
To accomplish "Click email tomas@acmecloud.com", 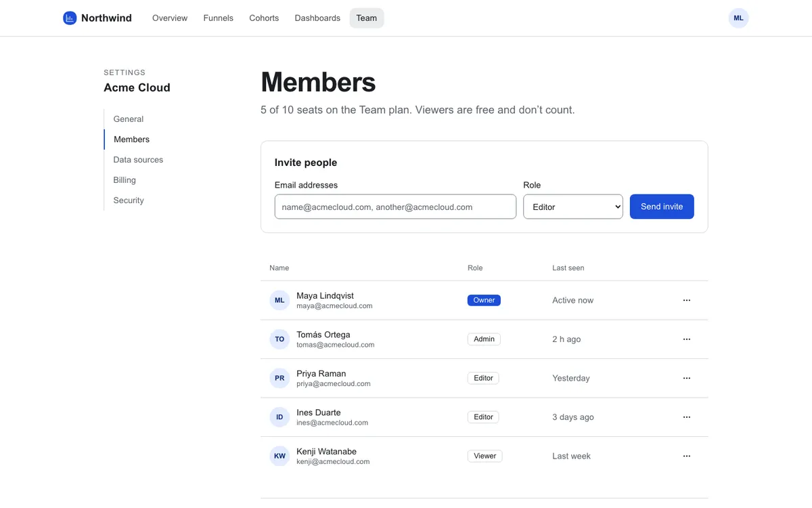I will coord(335,345).
